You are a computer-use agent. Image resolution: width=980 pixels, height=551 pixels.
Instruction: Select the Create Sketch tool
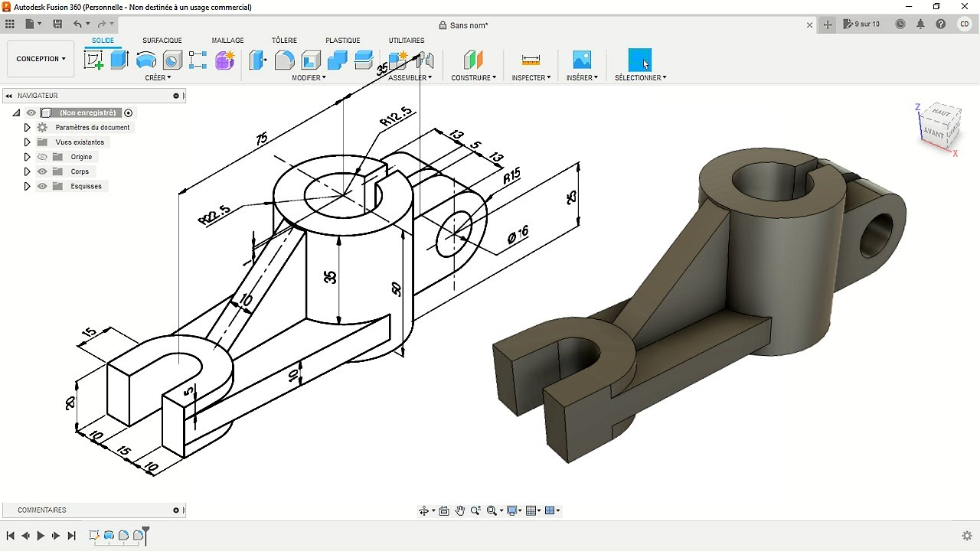[x=93, y=60]
